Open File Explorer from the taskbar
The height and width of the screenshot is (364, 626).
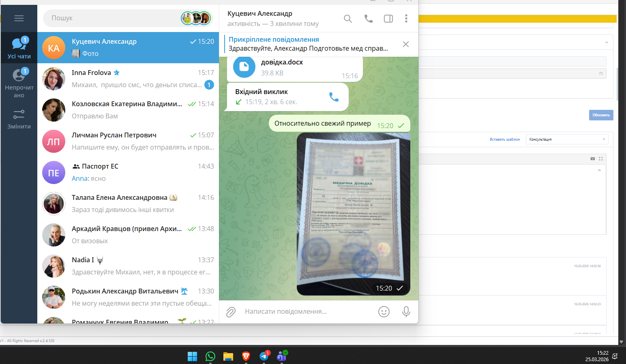click(228, 356)
